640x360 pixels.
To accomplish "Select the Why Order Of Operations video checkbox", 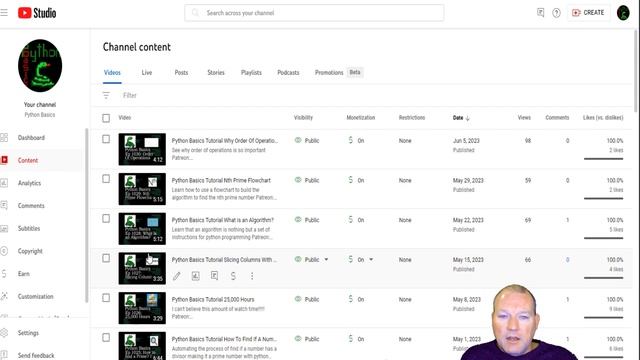I will (106, 139).
